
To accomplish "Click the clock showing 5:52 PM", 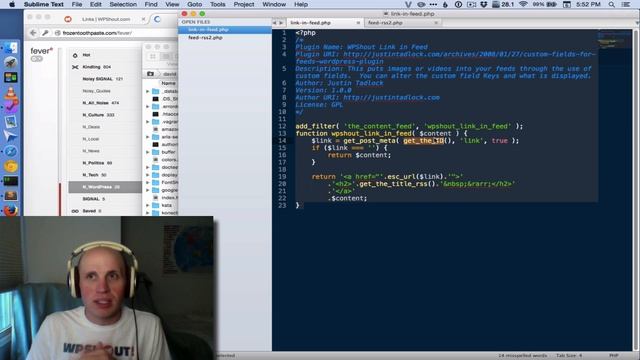I will pos(589,4).
